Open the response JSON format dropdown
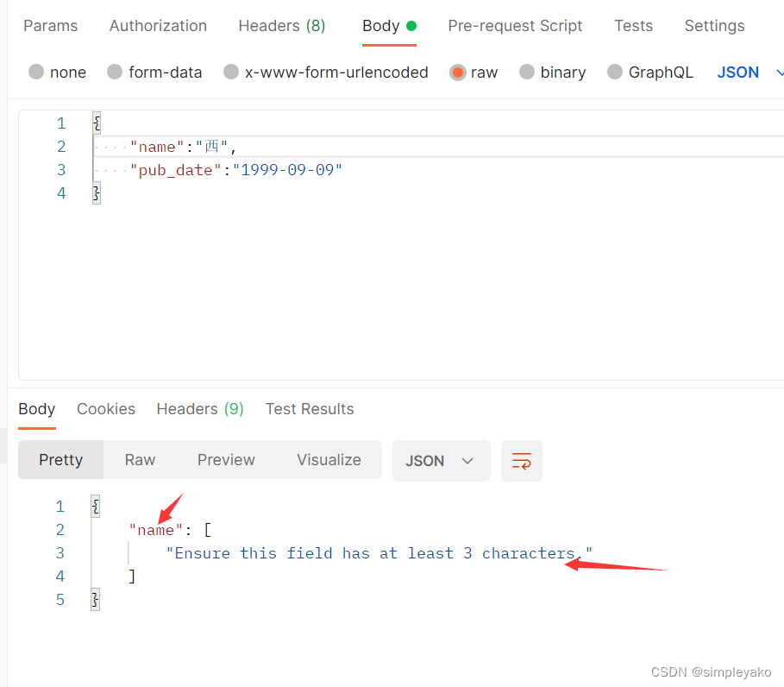The width and height of the screenshot is (784, 687). coord(441,461)
